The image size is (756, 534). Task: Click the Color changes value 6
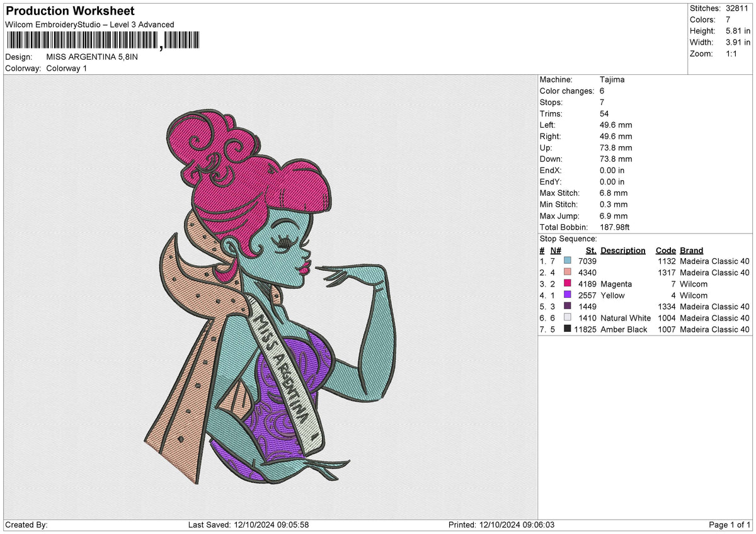[x=602, y=91]
